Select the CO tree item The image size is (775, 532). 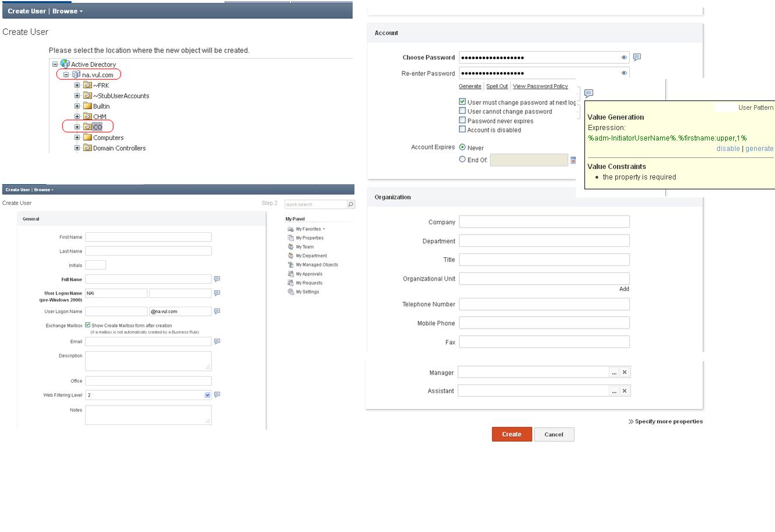(98, 127)
